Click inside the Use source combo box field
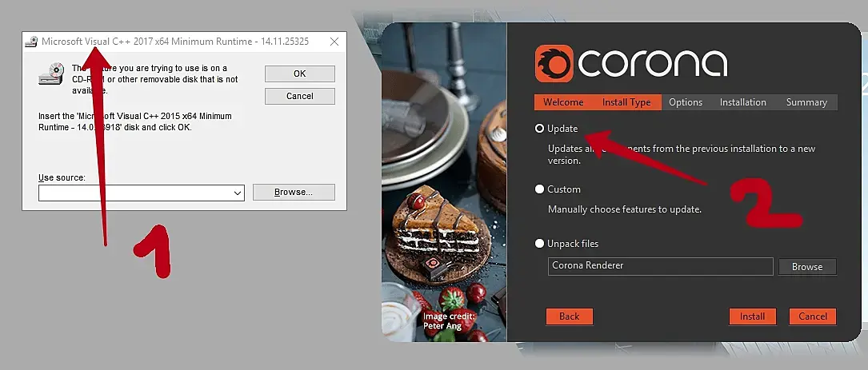 tap(141, 193)
